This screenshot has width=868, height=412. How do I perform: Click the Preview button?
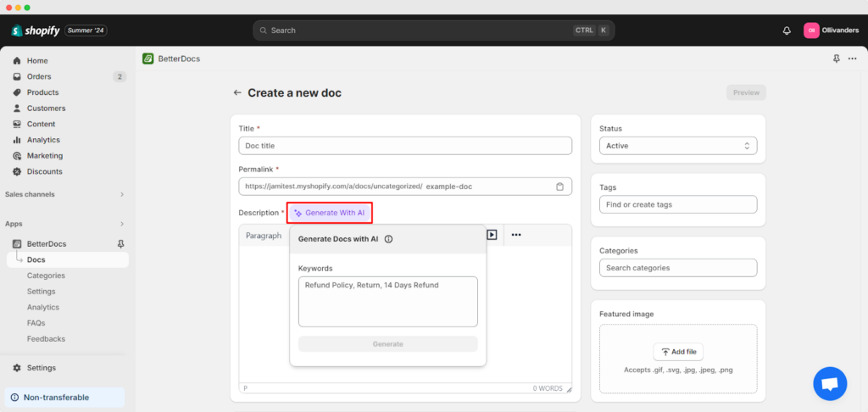click(746, 92)
